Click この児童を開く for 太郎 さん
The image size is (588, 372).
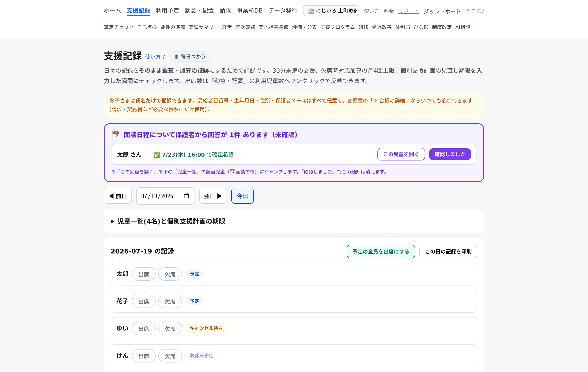pos(401,154)
